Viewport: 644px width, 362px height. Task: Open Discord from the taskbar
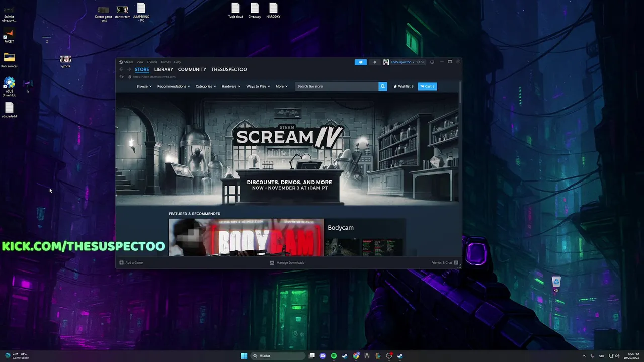323,356
